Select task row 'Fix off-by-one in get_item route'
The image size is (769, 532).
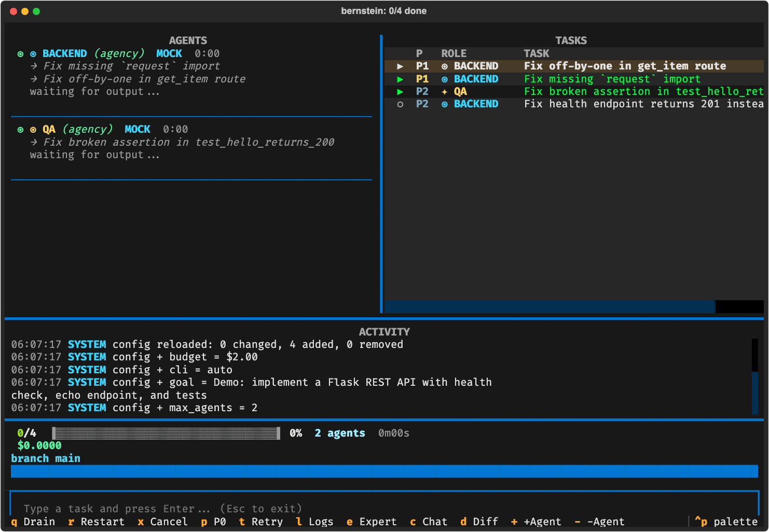574,66
